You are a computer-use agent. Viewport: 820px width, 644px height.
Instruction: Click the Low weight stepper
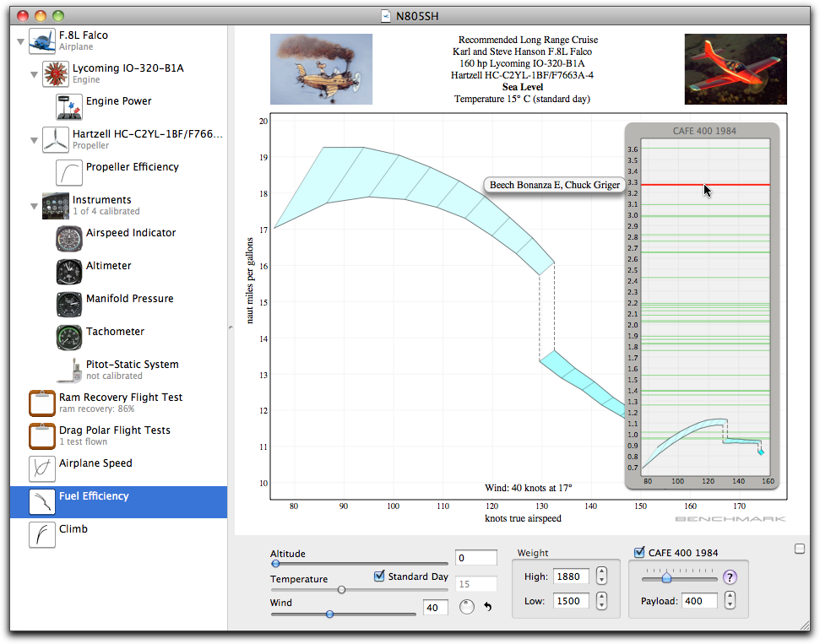(x=601, y=601)
